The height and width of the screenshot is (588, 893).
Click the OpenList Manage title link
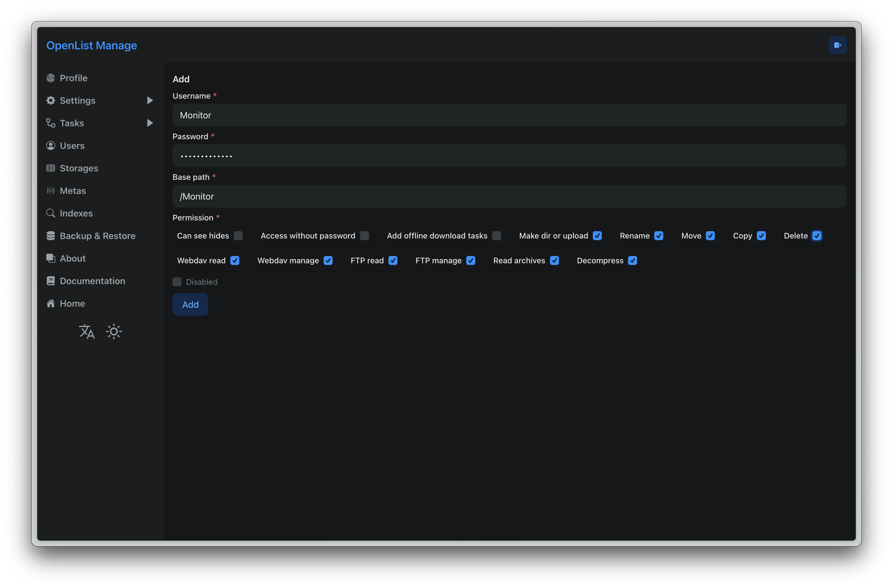click(x=92, y=45)
